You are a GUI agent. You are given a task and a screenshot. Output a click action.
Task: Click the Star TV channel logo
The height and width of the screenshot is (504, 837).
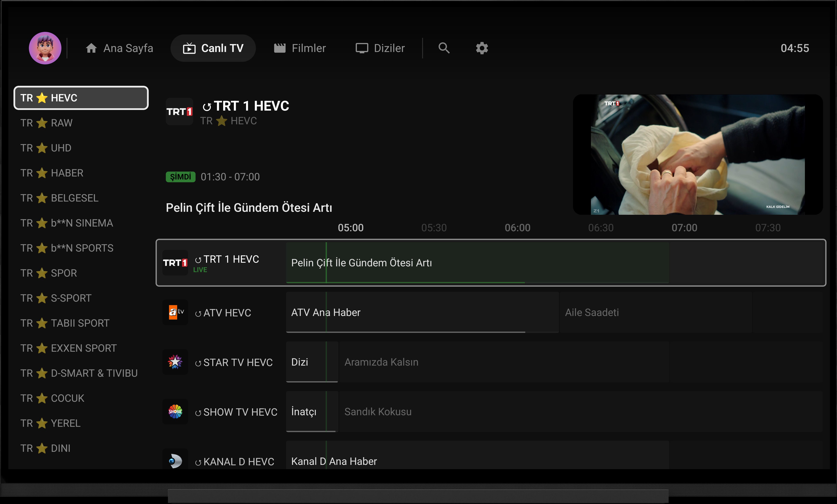175,362
